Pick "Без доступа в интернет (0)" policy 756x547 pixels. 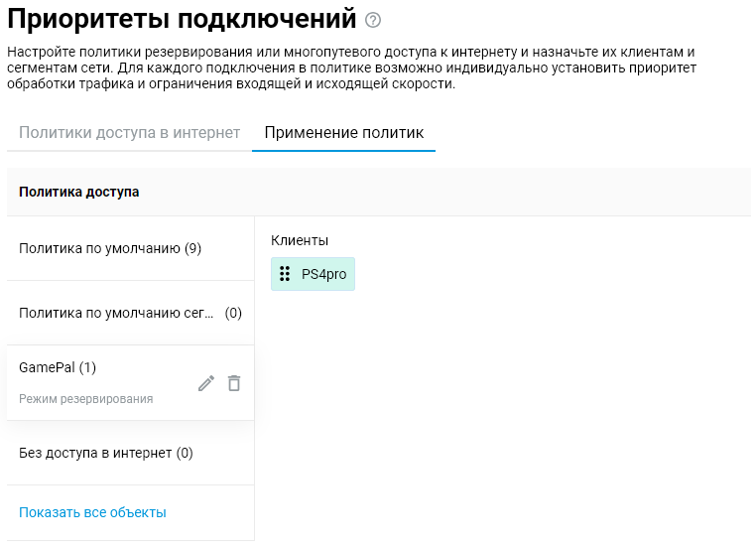click(106, 453)
